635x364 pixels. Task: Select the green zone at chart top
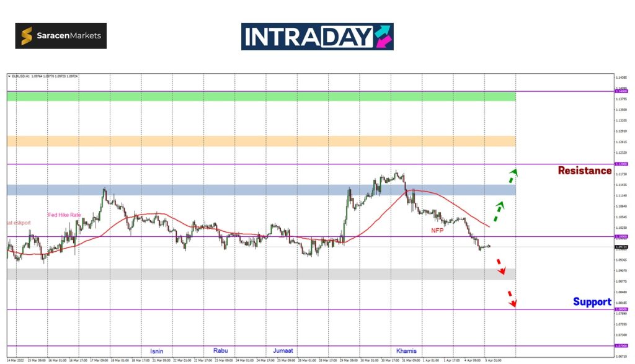tap(260, 96)
